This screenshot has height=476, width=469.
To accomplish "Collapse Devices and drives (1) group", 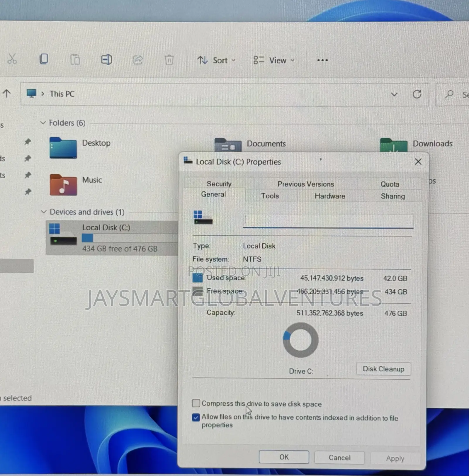I will coord(44,212).
